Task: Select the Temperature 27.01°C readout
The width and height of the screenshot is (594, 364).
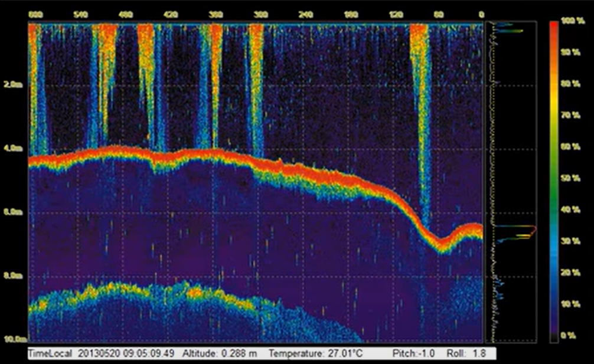Action: click(x=315, y=353)
